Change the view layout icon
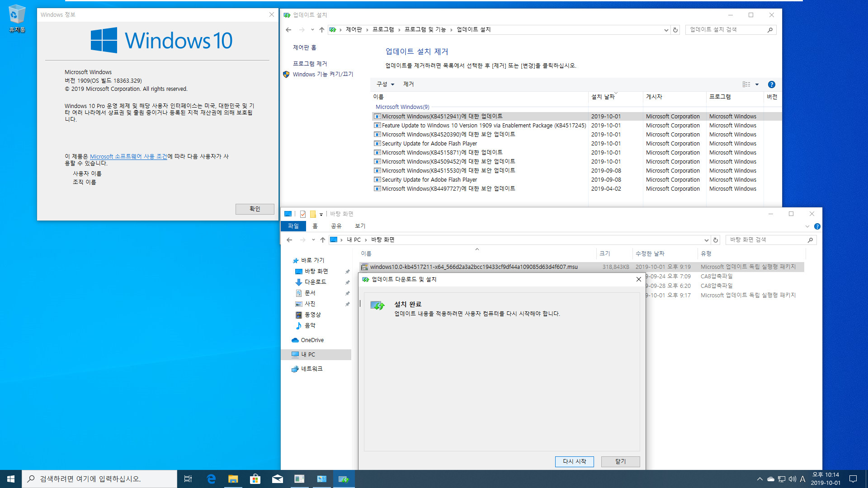Image resolution: width=868 pixels, height=488 pixels. pyautogui.click(x=746, y=84)
